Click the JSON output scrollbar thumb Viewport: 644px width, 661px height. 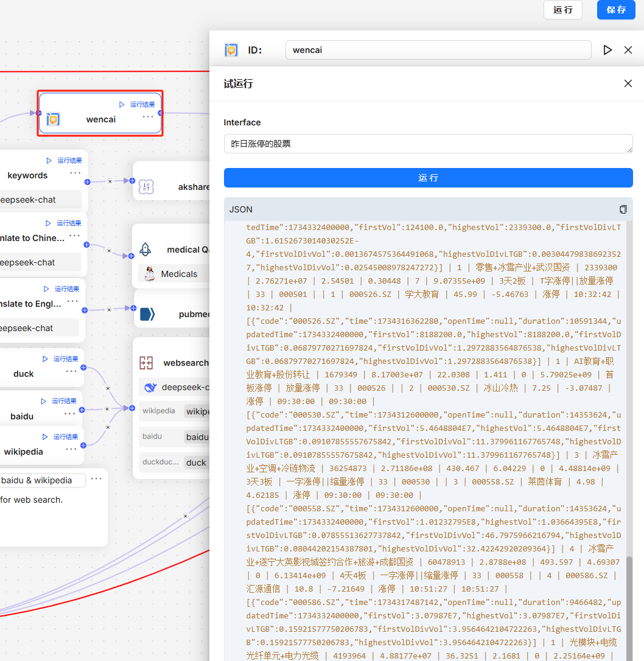629,608
